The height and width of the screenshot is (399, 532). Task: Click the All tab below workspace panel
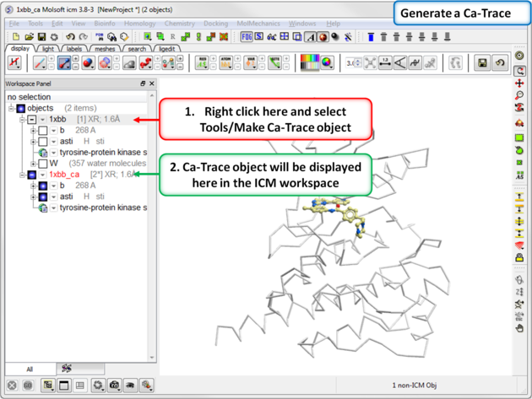click(x=30, y=369)
